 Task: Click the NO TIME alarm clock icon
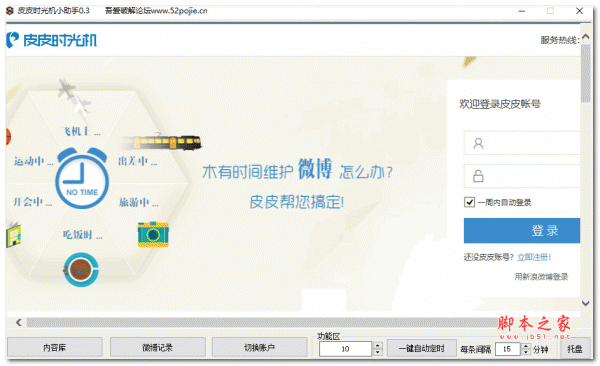click(x=82, y=178)
